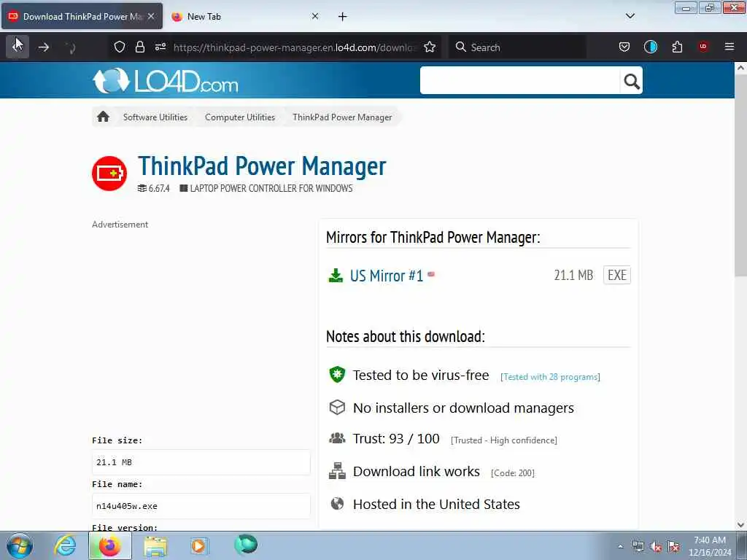The height and width of the screenshot is (560, 747).
Task: Click the red extension icon in toolbar
Action: tap(703, 46)
